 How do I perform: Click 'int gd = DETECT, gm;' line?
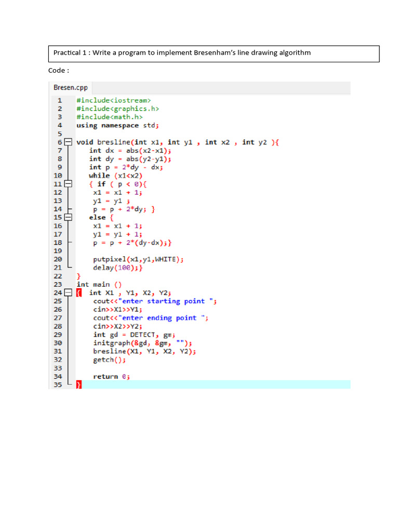[x=135, y=335]
